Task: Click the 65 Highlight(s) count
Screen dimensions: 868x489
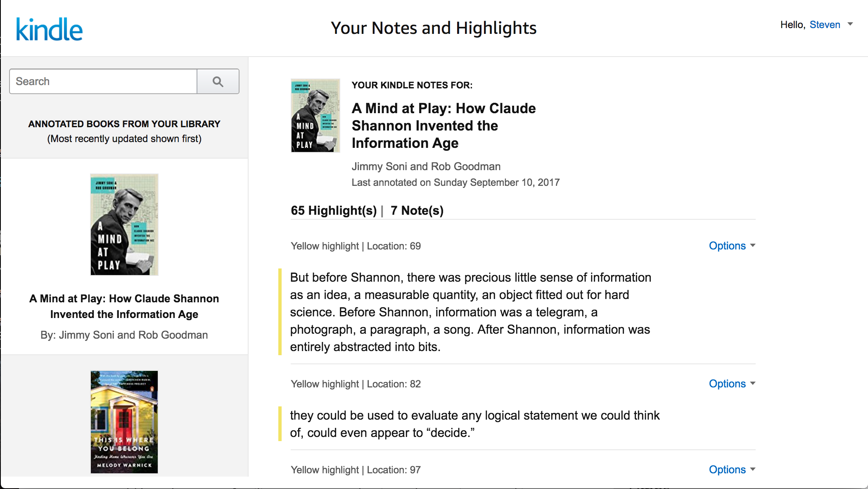Action: point(334,211)
